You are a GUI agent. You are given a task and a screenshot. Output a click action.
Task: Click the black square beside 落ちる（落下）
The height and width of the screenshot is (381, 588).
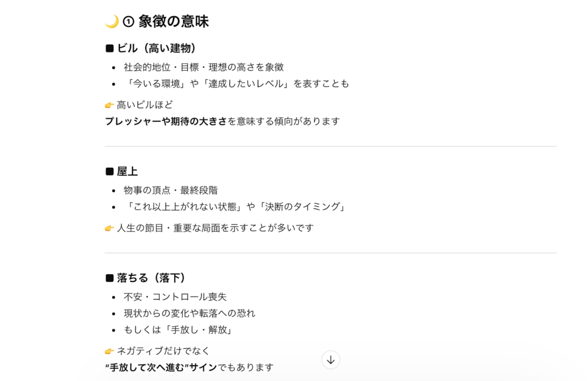tap(110, 278)
